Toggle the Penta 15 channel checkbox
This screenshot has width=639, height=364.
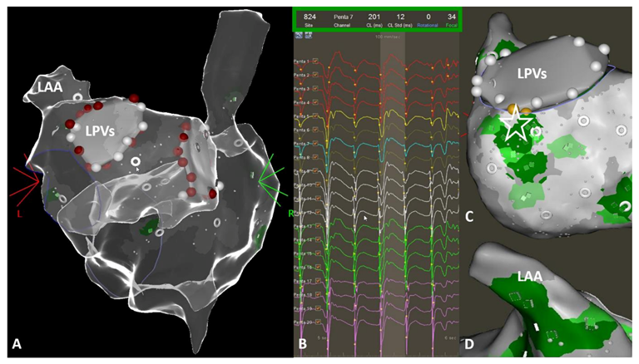pos(318,253)
